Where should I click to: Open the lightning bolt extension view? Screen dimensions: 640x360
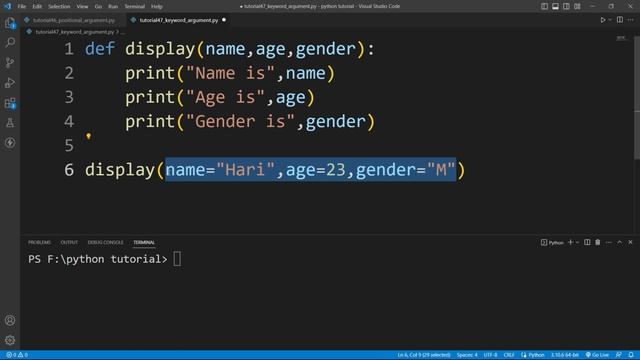10,142
